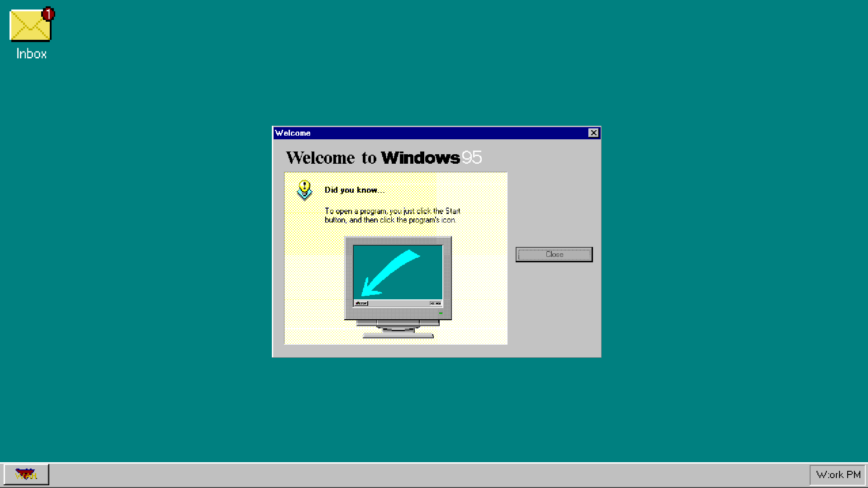
Task: Close the Welcome dialog using the Close button
Action: (x=554, y=254)
